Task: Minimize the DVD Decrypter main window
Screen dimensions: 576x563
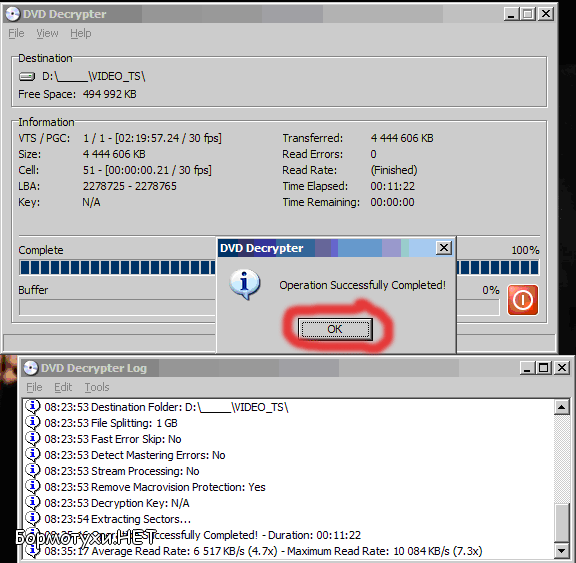Action: [511, 14]
